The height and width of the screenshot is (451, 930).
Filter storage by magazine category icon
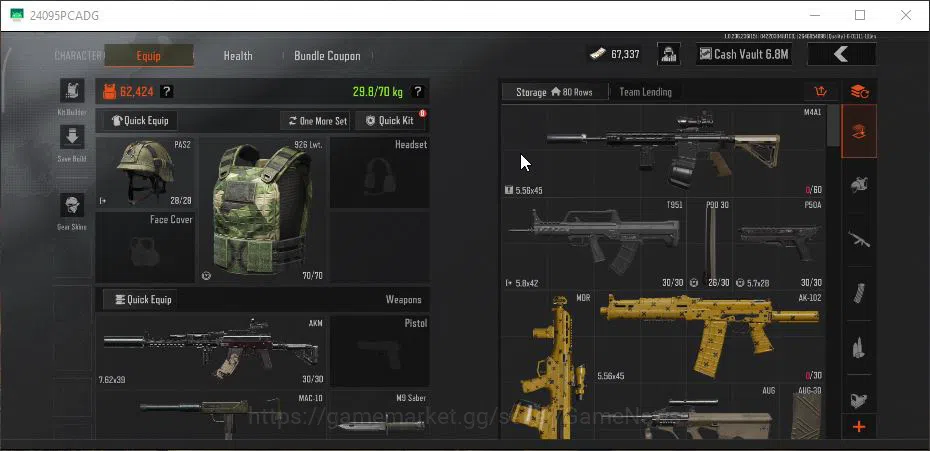tap(859, 293)
